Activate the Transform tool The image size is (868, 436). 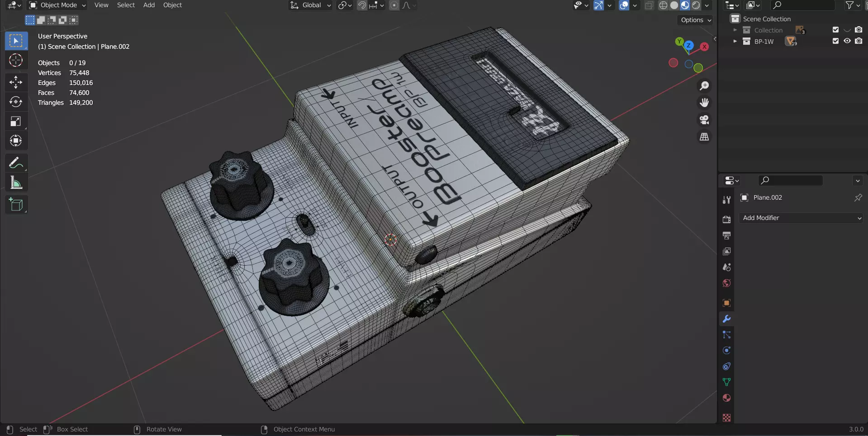(16, 141)
